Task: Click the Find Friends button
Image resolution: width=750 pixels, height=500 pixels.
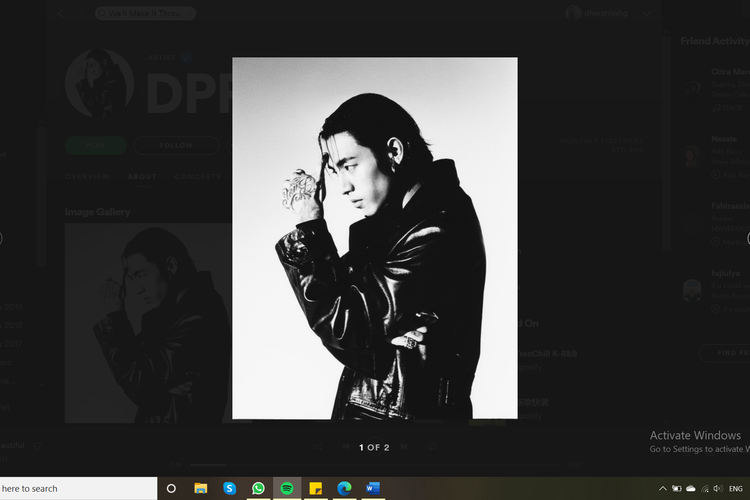Action: (x=724, y=352)
